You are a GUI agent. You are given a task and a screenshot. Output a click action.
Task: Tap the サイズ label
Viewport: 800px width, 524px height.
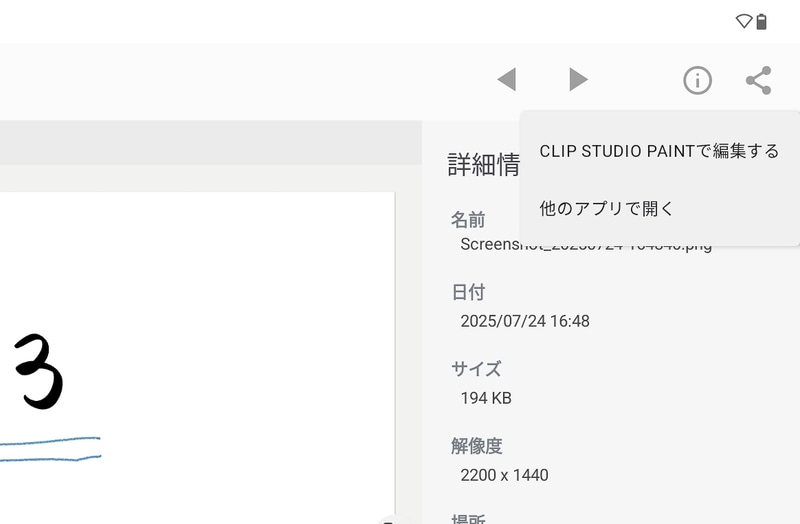[476, 368]
